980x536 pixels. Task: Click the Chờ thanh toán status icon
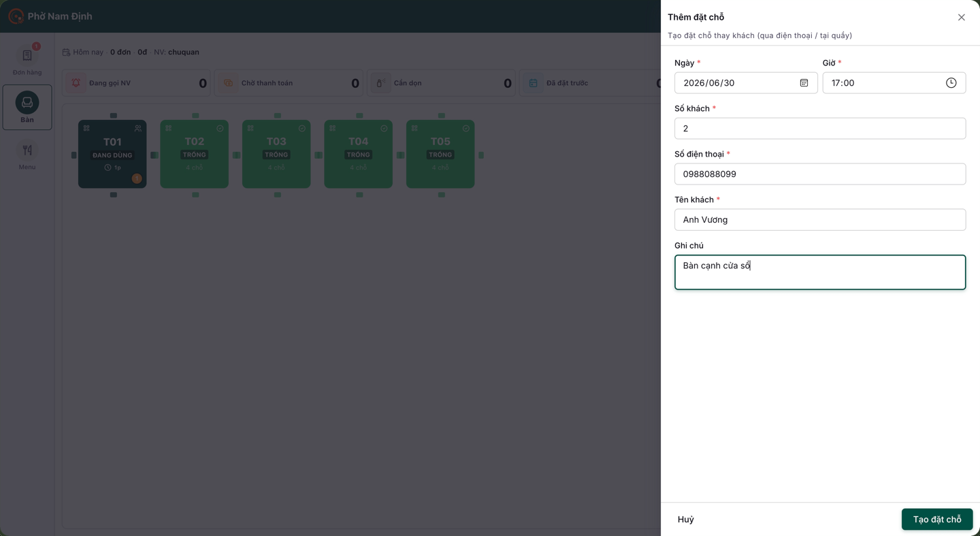pyautogui.click(x=229, y=83)
